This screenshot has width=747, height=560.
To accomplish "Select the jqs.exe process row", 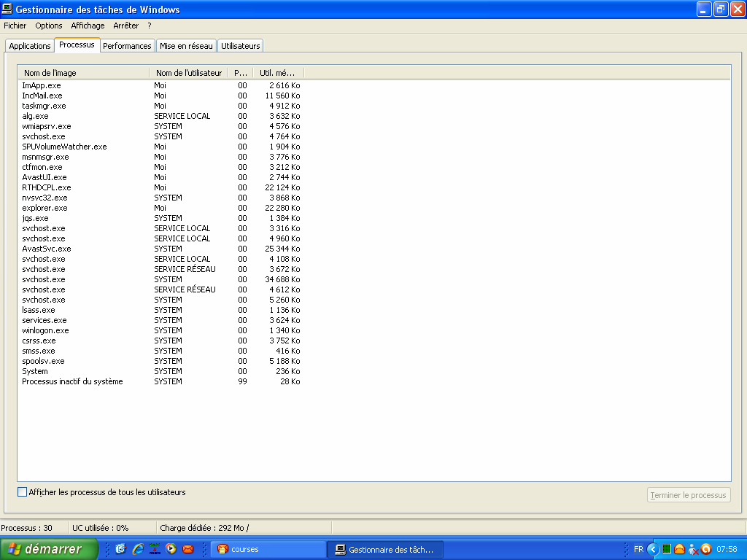I will pos(161,218).
